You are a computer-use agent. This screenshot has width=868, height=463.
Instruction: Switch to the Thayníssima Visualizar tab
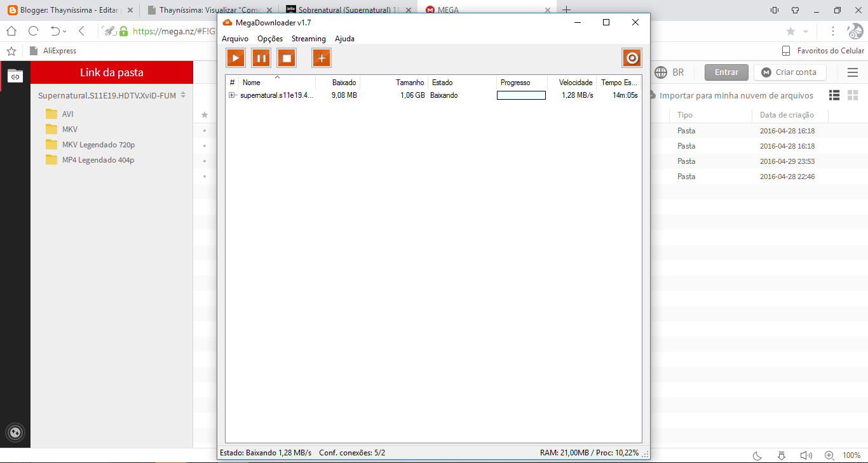[203, 10]
